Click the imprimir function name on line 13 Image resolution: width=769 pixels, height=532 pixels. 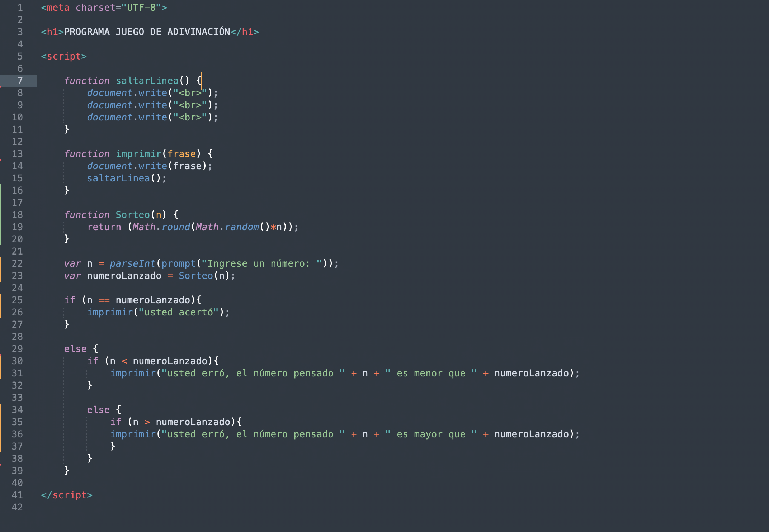coord(138,154)
